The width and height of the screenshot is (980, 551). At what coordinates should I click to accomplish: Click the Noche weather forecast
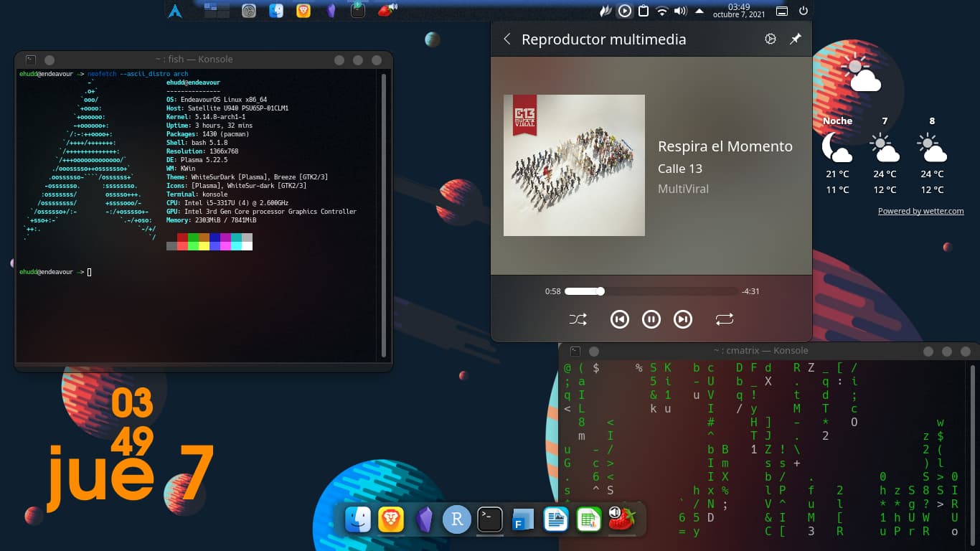point(837,156)
